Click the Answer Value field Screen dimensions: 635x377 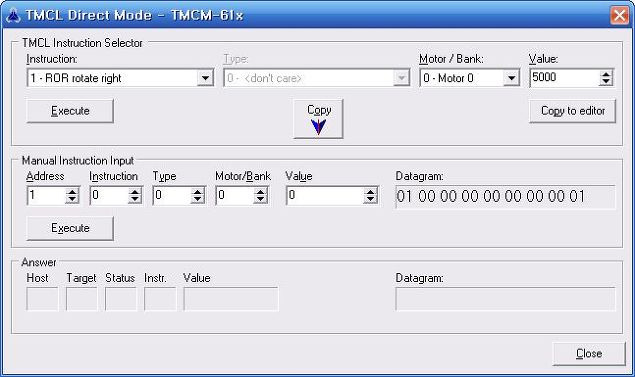pos(231,299)
